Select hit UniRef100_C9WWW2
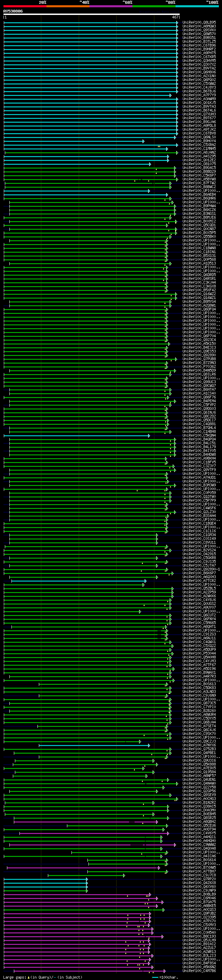The image size is (222, 980). coord(199,844)
